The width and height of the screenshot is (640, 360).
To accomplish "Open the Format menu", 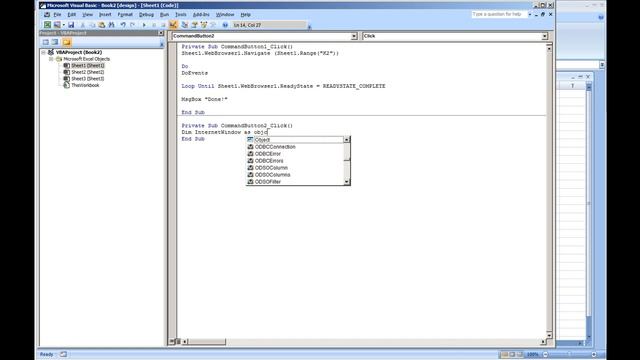I will (x=125, y=14).
